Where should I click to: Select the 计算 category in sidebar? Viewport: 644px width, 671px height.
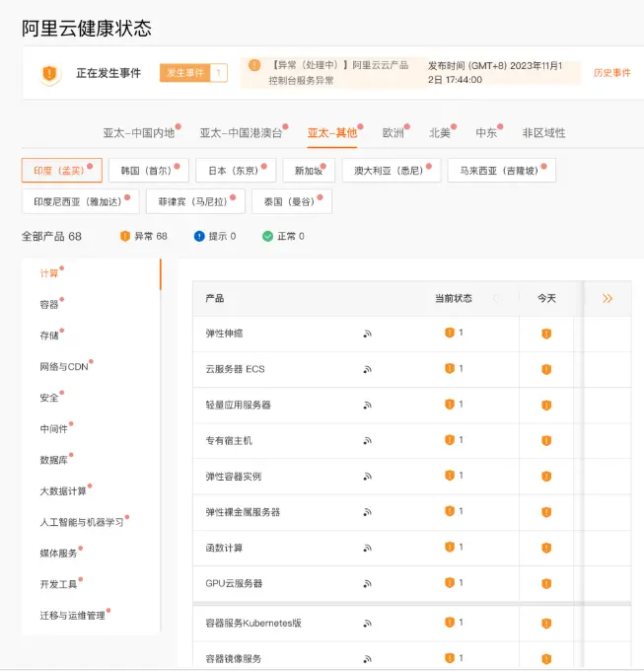49,273
